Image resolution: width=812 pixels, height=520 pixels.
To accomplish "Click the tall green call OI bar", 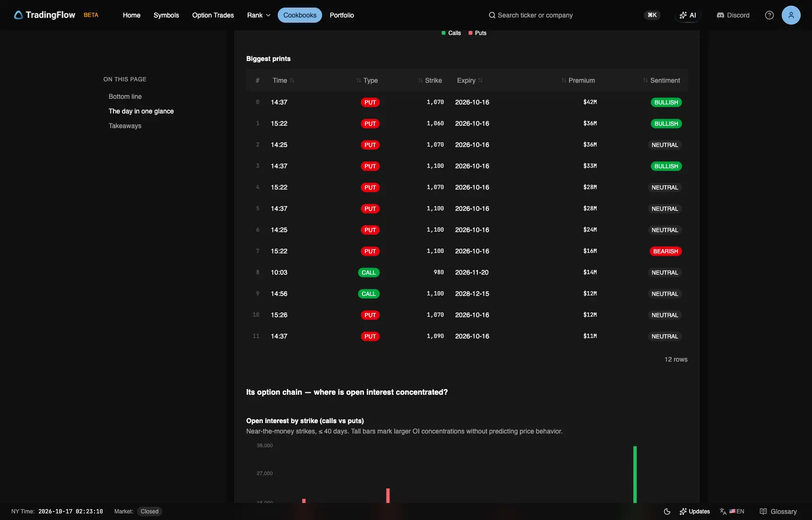I will [635, 474].
